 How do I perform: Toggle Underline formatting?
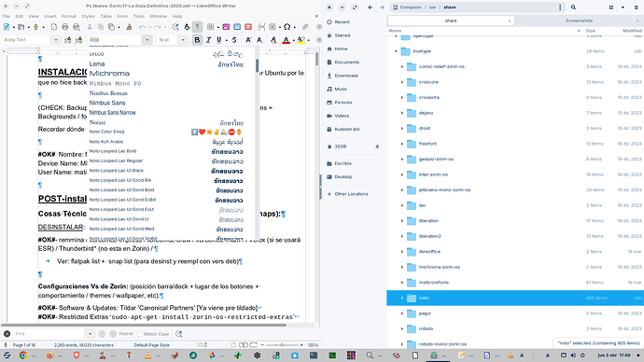pyautogui.click(x=219, y=40)
